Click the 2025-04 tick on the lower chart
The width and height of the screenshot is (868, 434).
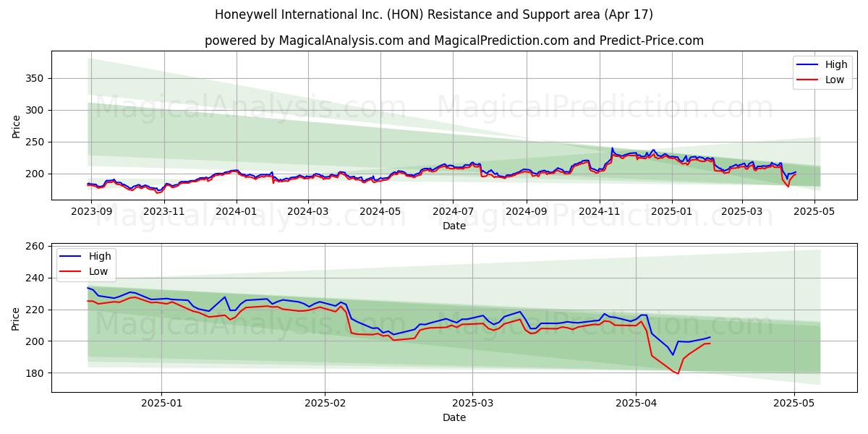coord(637,402)
